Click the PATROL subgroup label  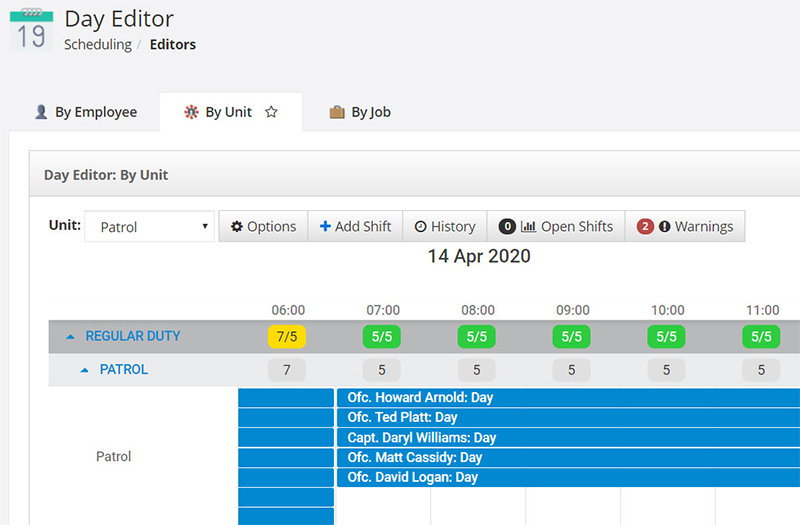pyautogui.click(x=123, y=369)
